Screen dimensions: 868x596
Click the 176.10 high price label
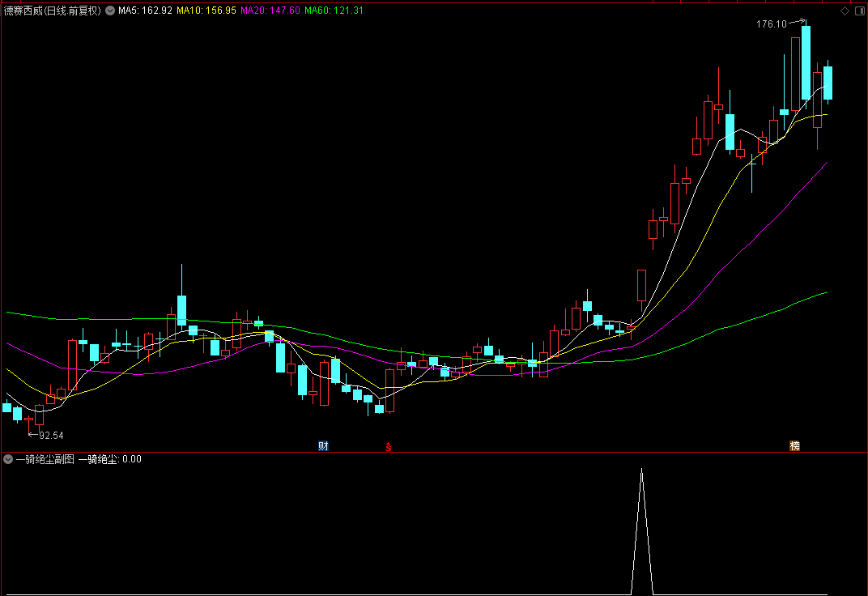pyautogui.click(x=771, y=23)
